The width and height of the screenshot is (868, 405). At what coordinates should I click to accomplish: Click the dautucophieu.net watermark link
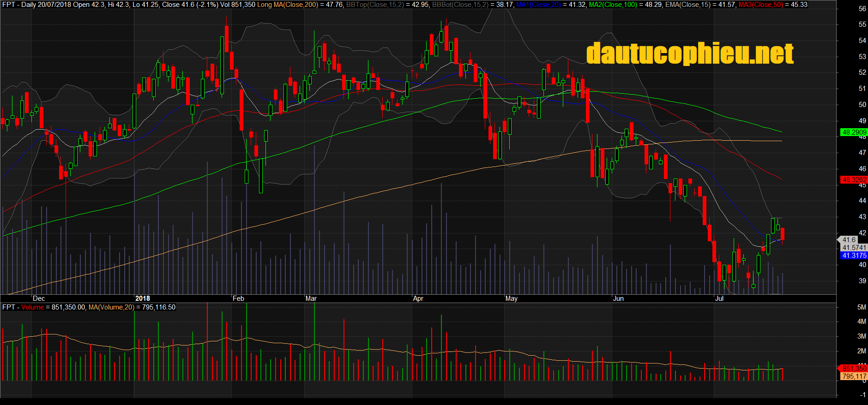[690, 54]
